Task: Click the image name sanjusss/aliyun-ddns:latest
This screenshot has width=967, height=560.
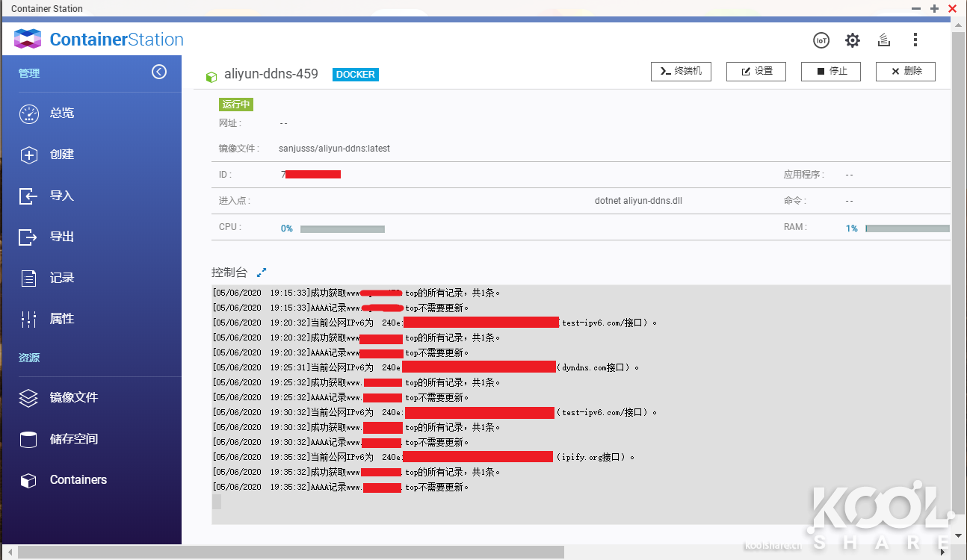Action: 334,149
